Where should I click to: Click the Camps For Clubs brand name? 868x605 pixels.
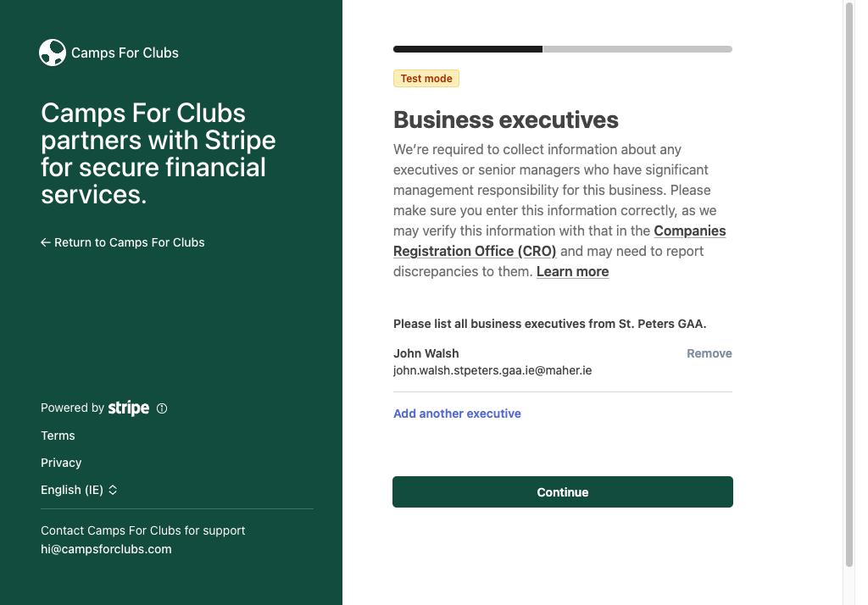pos(125,53)
